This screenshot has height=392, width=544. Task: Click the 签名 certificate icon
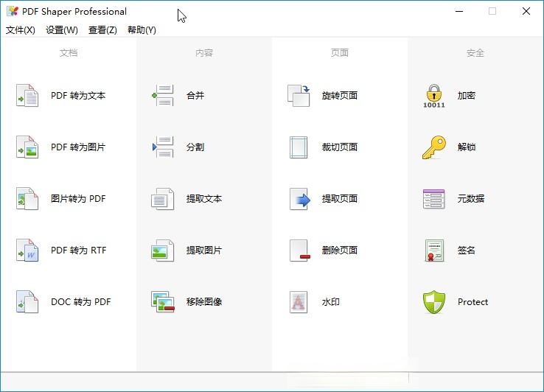pyautogui.click(x=434, y=250)
